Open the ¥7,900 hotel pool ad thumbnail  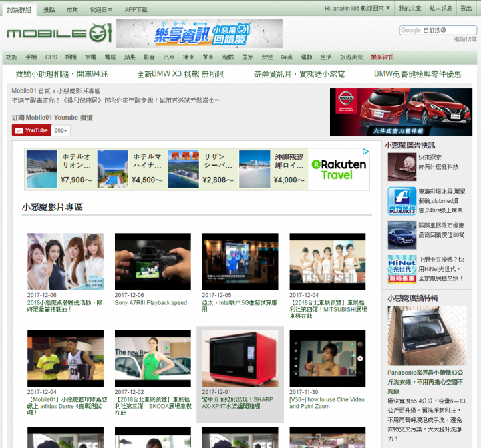(x=42, y=169)
